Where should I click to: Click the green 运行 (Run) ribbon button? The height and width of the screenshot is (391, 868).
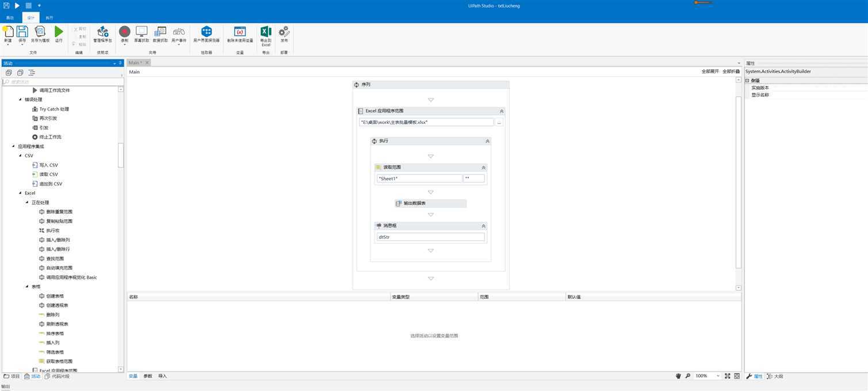point(59,34)
